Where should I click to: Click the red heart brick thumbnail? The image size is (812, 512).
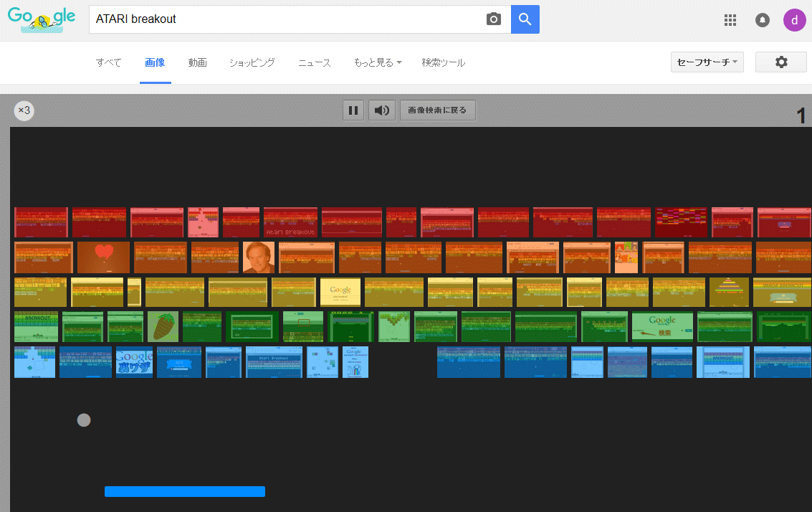[104, 257]
